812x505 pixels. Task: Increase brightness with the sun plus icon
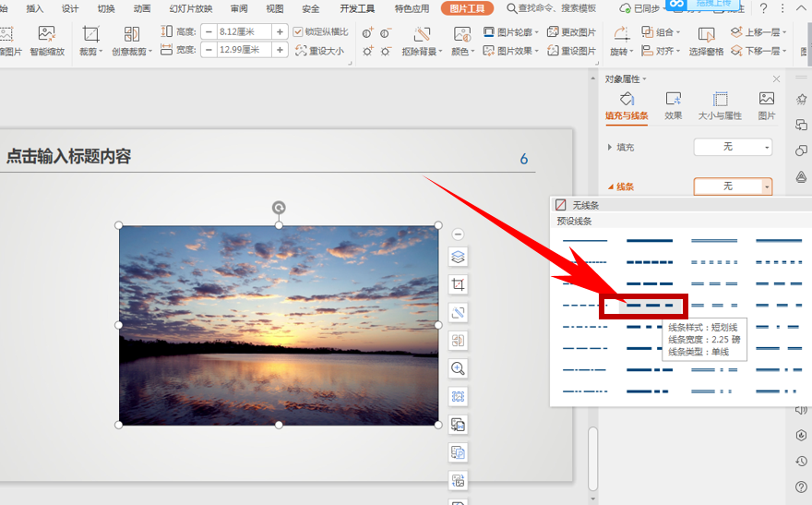367,51
